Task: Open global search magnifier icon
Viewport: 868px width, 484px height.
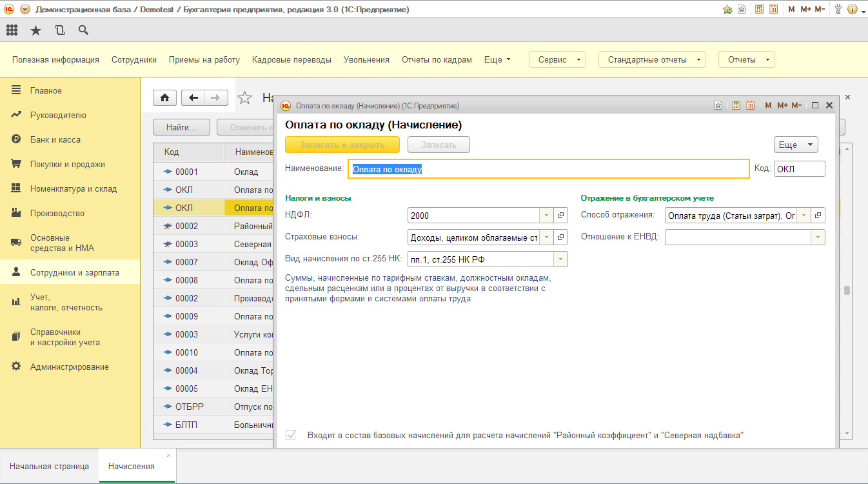Action: (x=83, y=30)
